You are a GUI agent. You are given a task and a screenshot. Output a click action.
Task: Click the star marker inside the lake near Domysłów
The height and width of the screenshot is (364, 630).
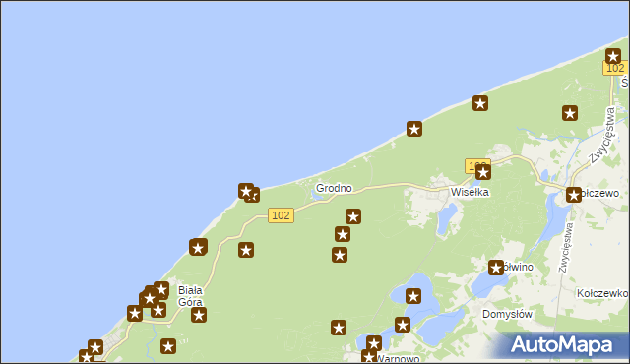(x=413, y=296)
